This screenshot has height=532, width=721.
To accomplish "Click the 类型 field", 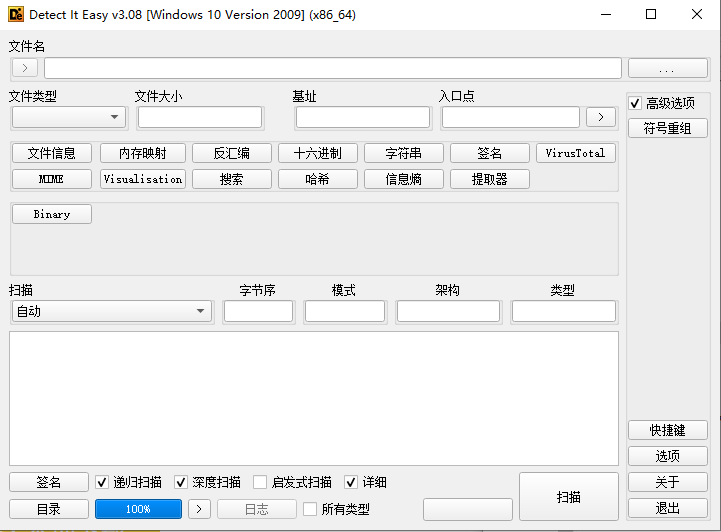I will (563, 311).
